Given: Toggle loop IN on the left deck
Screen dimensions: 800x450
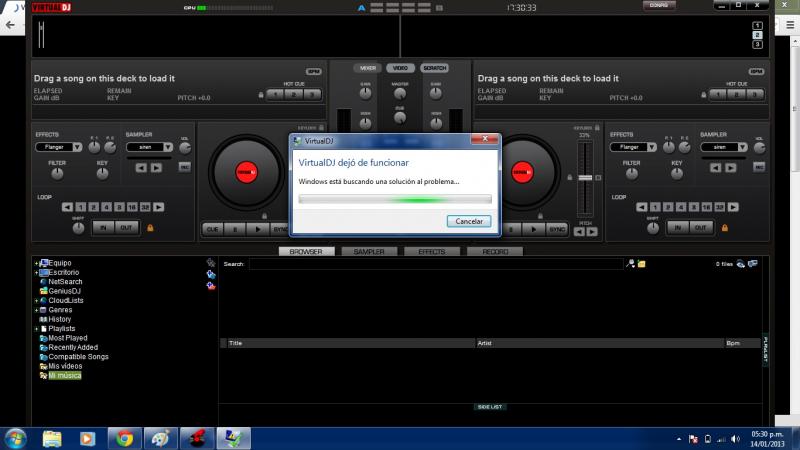Looking at the screenshot, I should pos(102,228).
